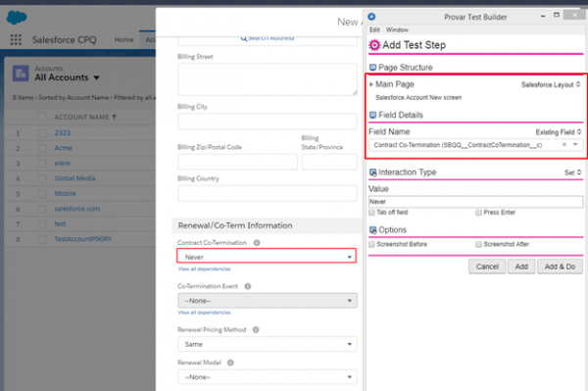588x391 pixels.
Task: Click info icon beside Renewal Pricing Method
Action: pos(256,330)
